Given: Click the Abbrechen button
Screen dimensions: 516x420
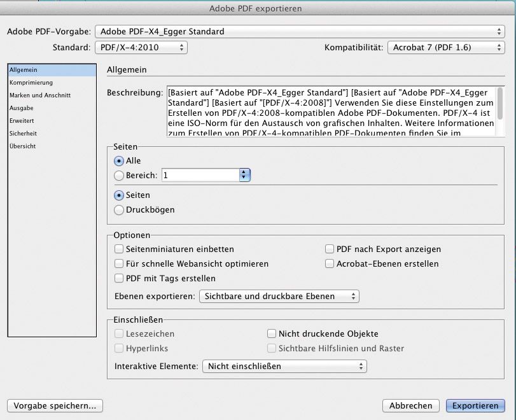Looking at the screenshot, I should tap(410, 406).
